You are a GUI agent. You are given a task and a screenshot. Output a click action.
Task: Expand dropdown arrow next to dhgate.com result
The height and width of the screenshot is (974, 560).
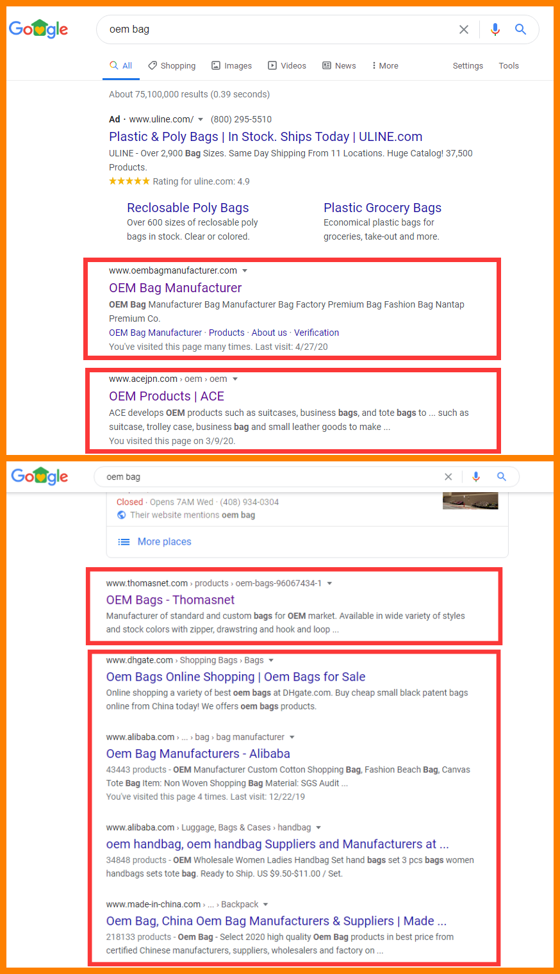(x=271, y=661)
